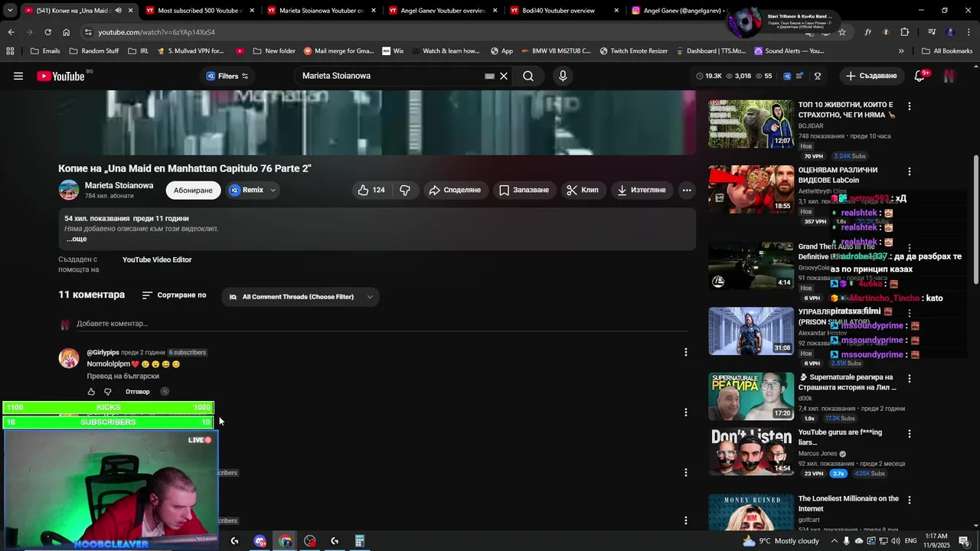The width and height of the screenshot is (980, 551).
Task: Run the search with the magnifier button
Action: point(528,76)
